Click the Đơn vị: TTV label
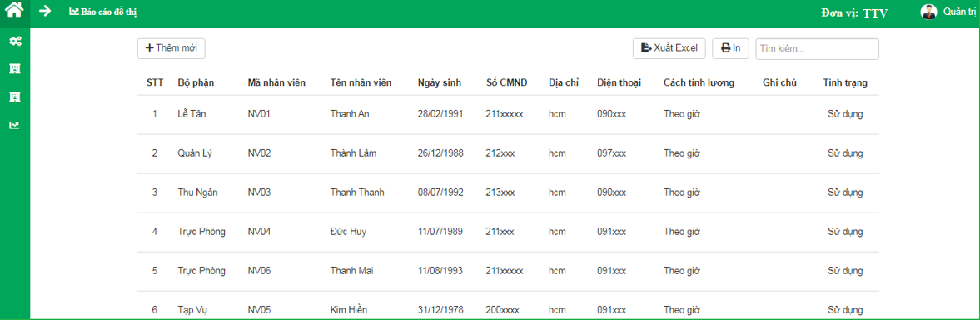Screen dimensions: 980x320 click(x=854, y=13)
